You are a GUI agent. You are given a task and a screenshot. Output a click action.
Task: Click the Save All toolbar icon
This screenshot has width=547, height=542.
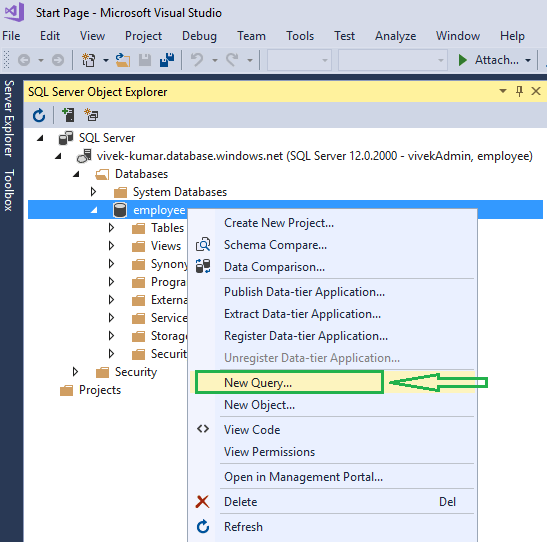[167, 60]
